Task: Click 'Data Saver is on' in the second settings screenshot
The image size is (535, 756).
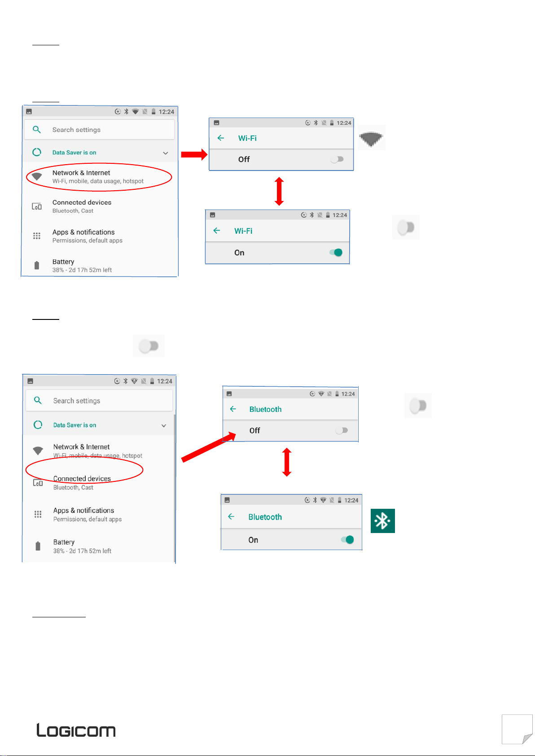Action: [75, 425]
